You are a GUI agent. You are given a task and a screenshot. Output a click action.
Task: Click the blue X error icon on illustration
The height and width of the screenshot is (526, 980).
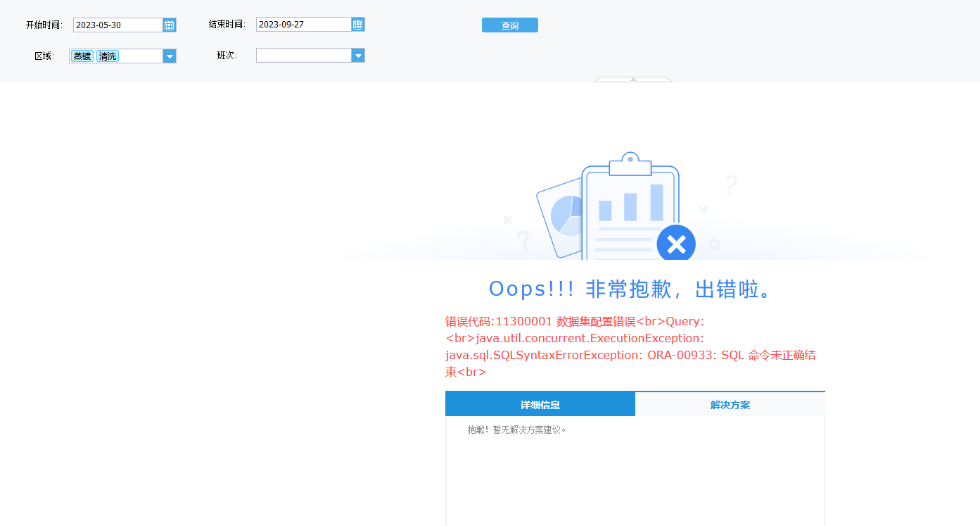pyautogui.click(x=676, y=244)
